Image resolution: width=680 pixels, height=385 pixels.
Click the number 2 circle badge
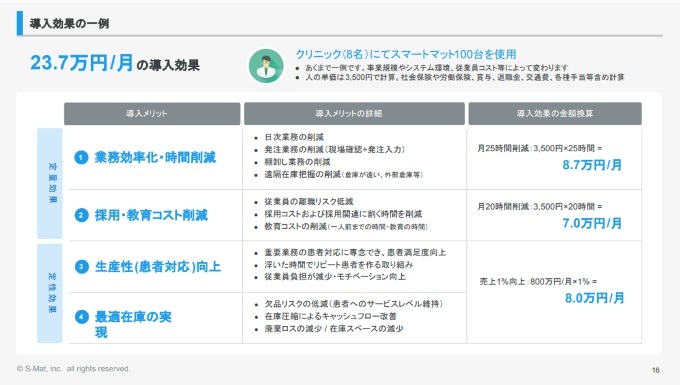click(81, 215)
